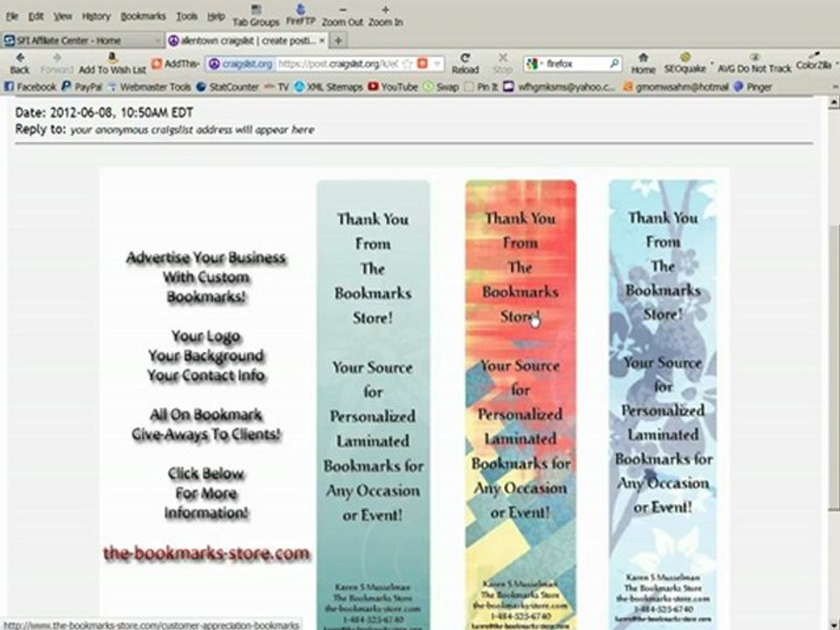Click the 'Reply to:' label text

point(41,129)
